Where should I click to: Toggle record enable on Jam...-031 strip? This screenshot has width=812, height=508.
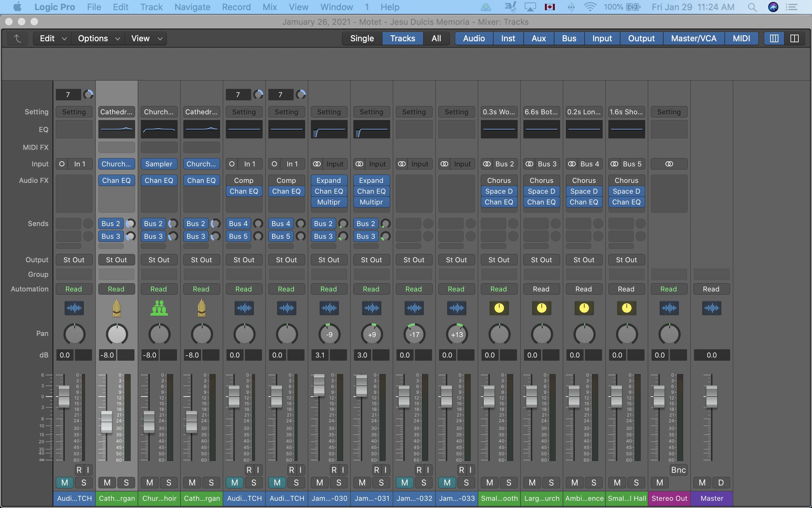(x=377, y=470)
